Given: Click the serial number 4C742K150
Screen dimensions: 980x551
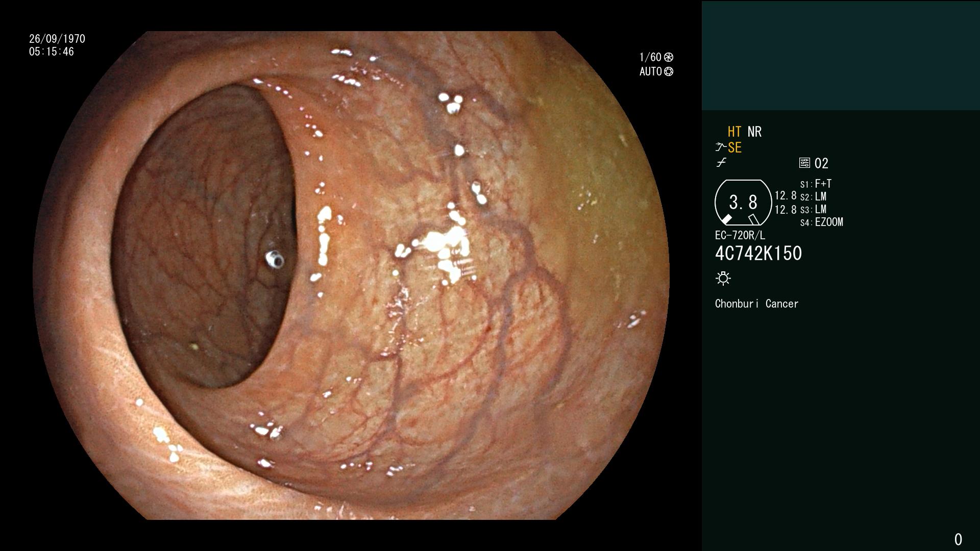Looking at the screenshot, I should click(x=758, y=254).
